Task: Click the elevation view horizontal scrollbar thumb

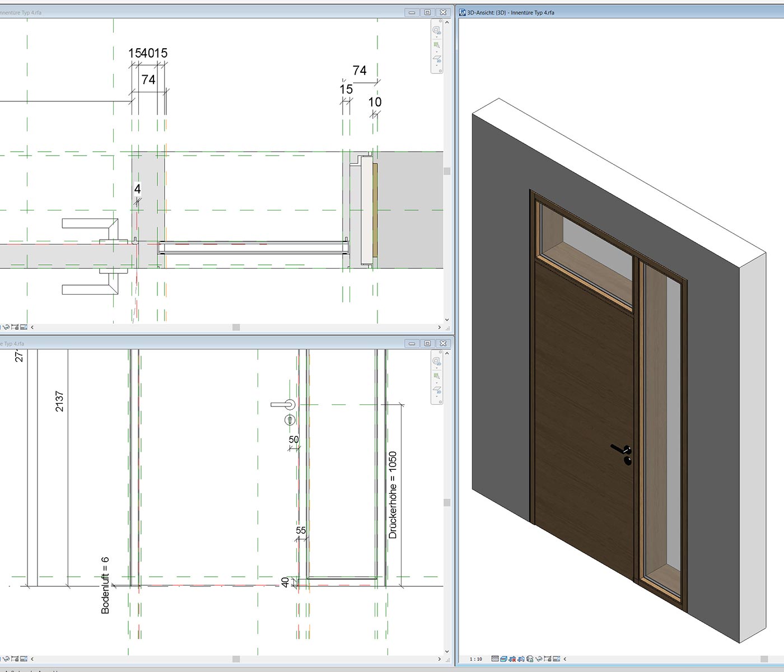Action: (236, 659)
